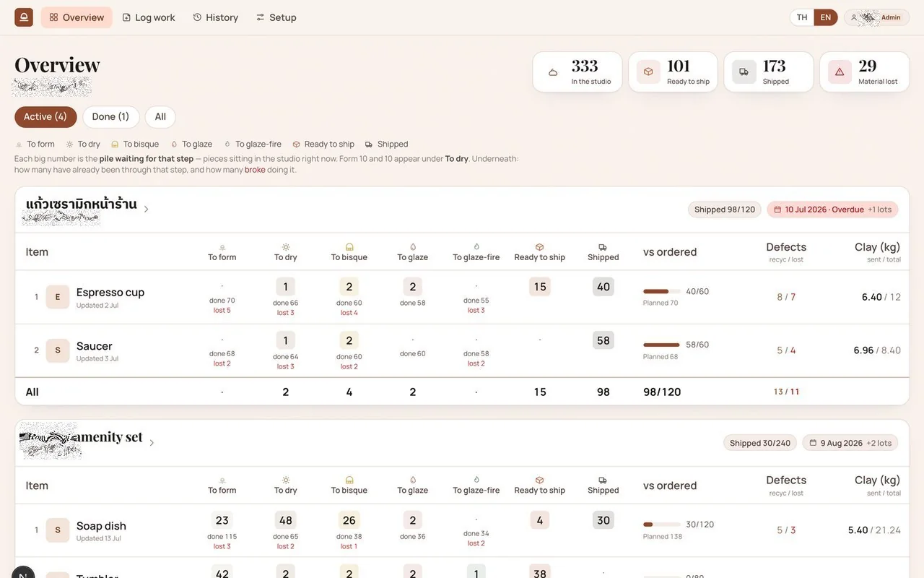Click the brown app logo icon
This screenshot has height=578, width=924.
click(24, 17)
